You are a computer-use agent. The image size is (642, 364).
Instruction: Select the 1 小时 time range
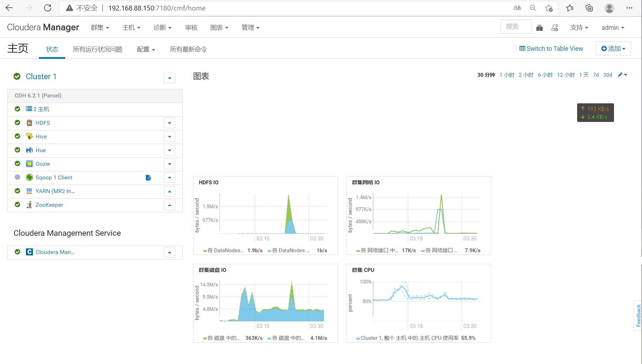coord(507,75)
